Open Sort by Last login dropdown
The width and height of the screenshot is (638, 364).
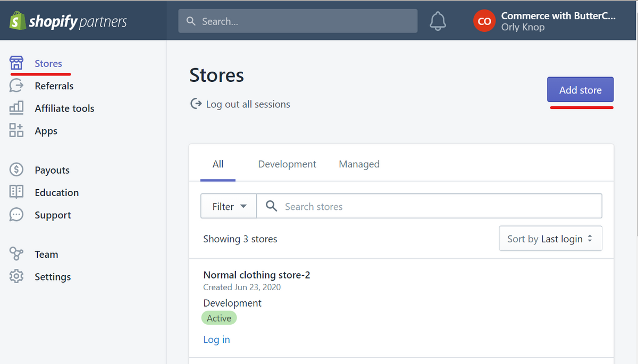click(550, 239)
